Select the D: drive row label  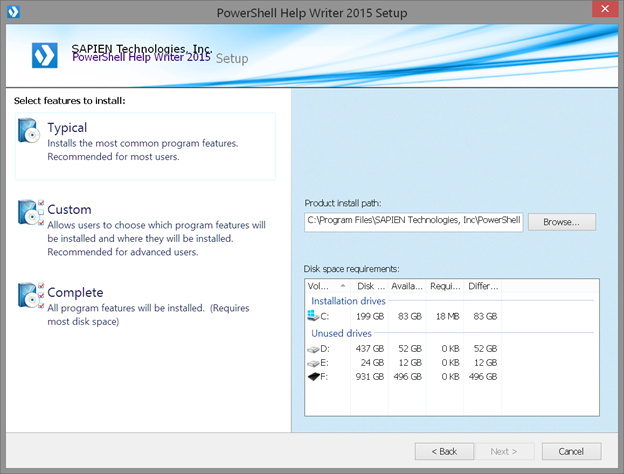325,349
